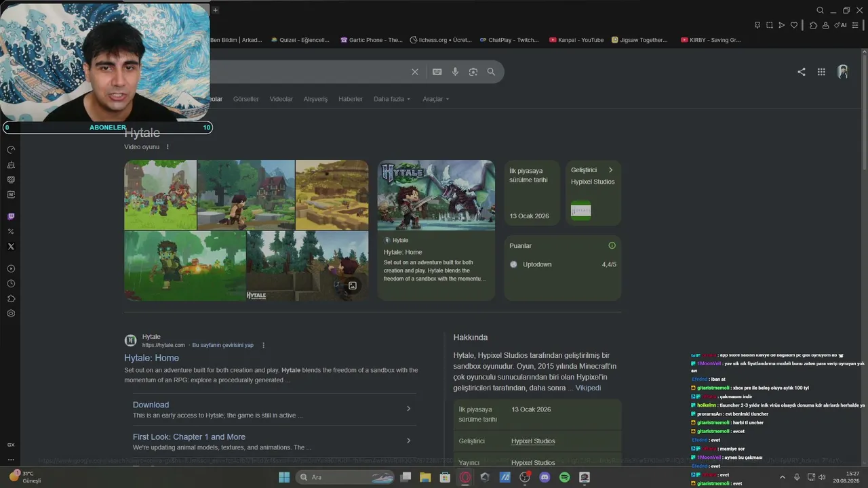Open the 'KIRBY - Saving Gr...' bookmark
Screen dimensions: 868x488
710,40
